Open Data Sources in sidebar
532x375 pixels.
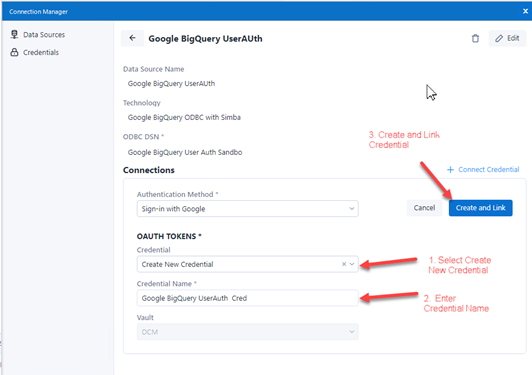(x=37, y=35)
